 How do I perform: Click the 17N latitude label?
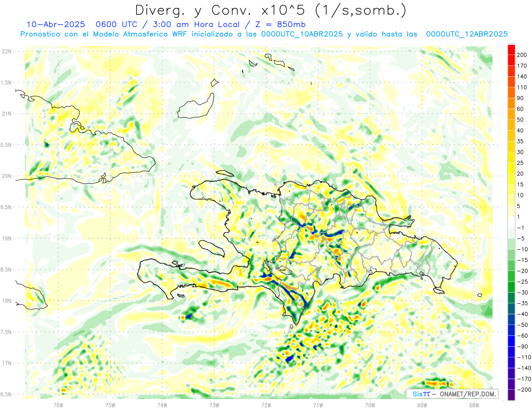pos(7,363)
